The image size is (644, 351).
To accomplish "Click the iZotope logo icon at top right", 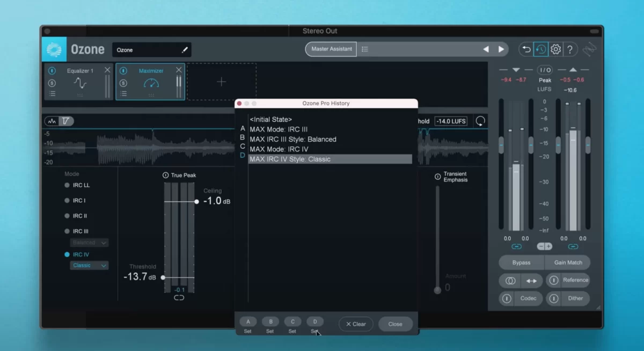I will [590, 49].
